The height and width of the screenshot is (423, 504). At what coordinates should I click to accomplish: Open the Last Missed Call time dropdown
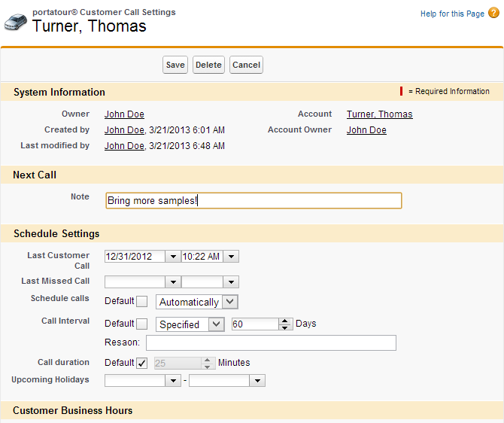click(231, 281)
